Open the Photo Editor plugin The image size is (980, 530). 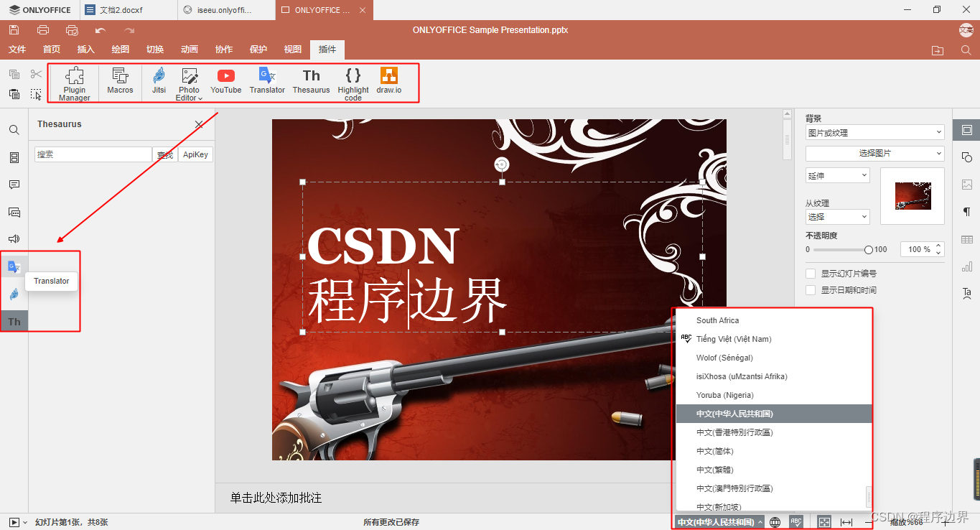189,83
